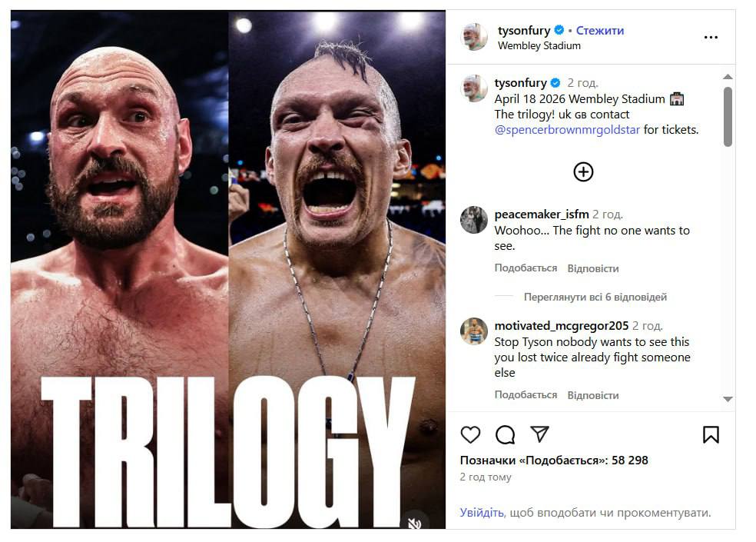
Task: Like motivated_mcgregor205 comment via Подобається
Action: coord(526,395)
